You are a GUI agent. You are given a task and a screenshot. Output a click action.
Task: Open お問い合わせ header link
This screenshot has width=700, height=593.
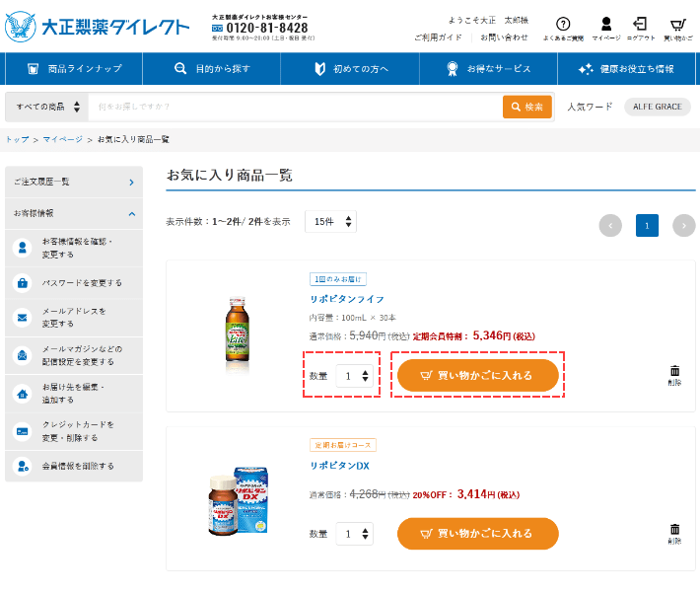click(504, 37)
